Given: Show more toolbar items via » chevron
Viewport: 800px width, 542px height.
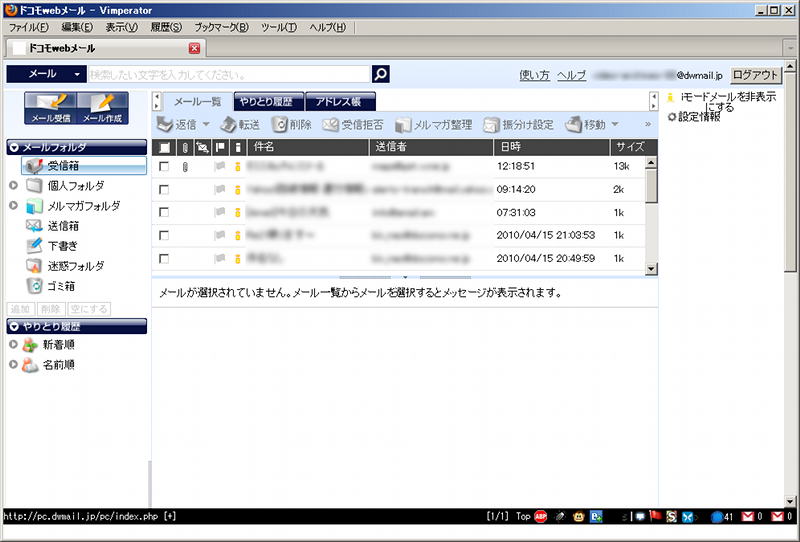Looking at the screenshot, I should click(648, 125).
